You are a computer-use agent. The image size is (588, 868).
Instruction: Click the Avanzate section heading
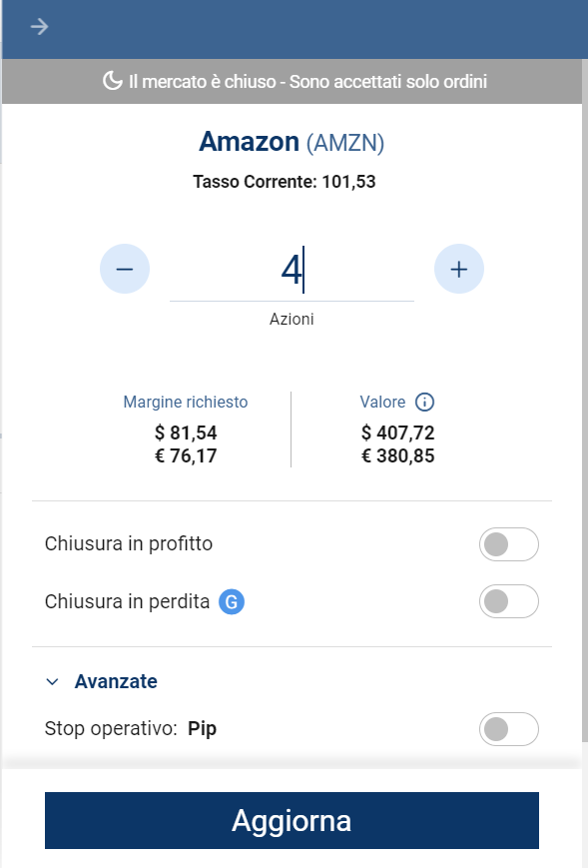click(x=116, y=681)
